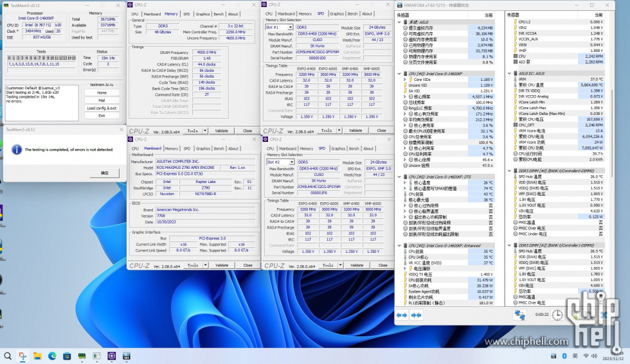Select About tab in CPU-Z Mainboard window
This screenshot has height=364, width=630.
tap(233, 148)
